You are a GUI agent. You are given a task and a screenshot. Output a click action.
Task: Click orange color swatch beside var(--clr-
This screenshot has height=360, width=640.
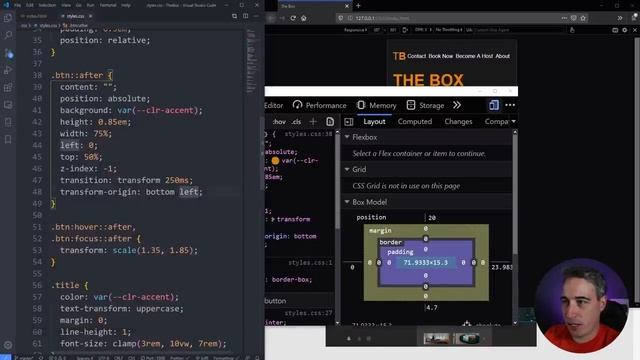pyautogui.click(x=275, y=161)
